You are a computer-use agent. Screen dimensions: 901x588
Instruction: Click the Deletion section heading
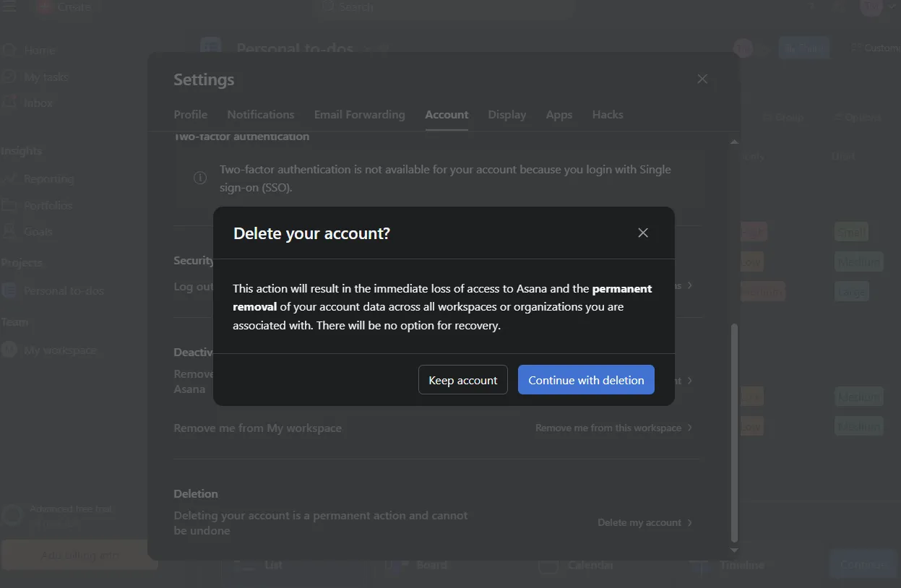pyautogui.click(x=196, y=494)
